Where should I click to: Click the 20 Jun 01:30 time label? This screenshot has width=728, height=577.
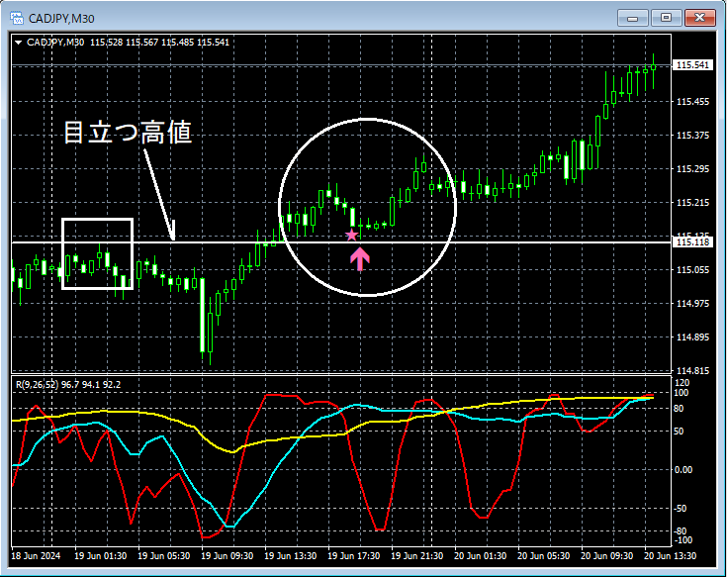(480, 556)
